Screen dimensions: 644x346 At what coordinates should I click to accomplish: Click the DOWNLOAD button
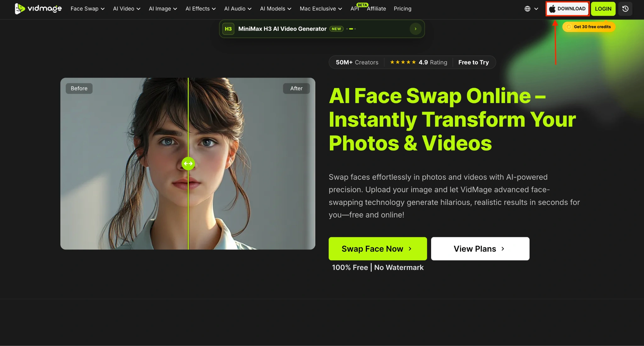567,9
